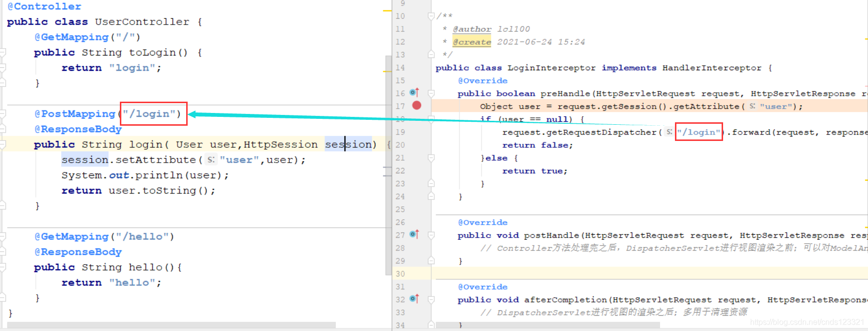This screenshot has width=868, height=331.
Task: Click the @PostMapping annotation
Action: click(x=75, y=114)
